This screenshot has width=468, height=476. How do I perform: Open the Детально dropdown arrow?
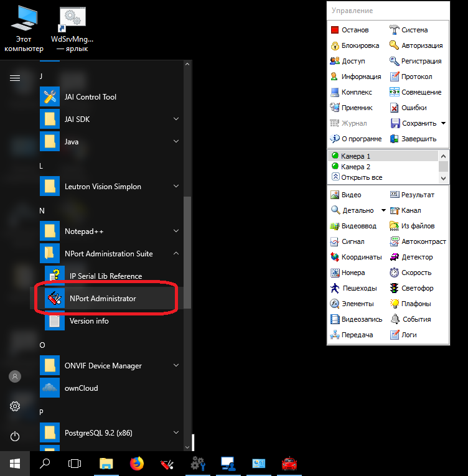coord(383,210)
